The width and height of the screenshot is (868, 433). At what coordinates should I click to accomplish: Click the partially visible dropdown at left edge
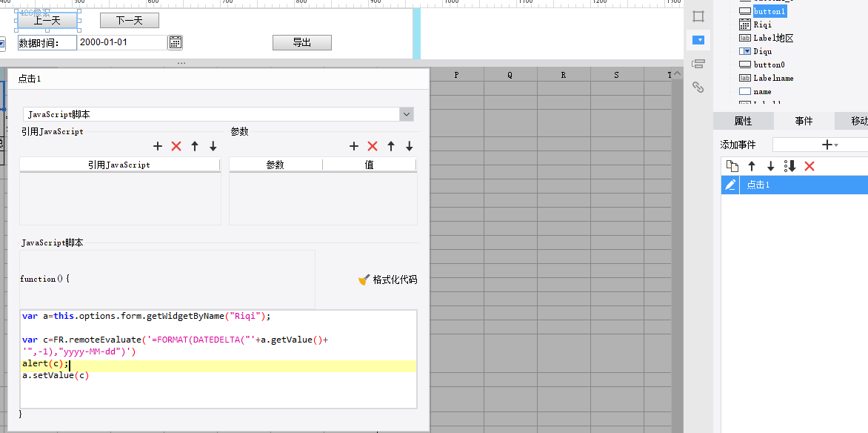click(x=2, y=43)
